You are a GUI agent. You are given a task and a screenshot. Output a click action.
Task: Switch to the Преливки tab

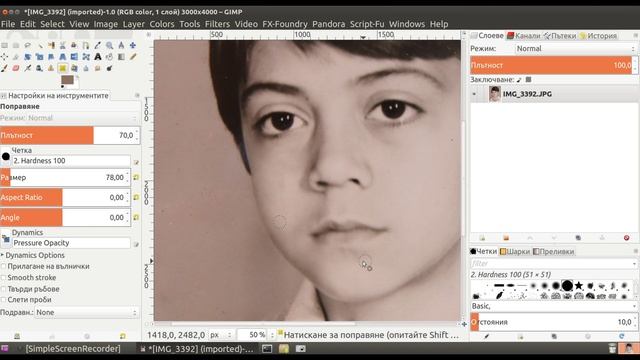(x=553, y=251)
